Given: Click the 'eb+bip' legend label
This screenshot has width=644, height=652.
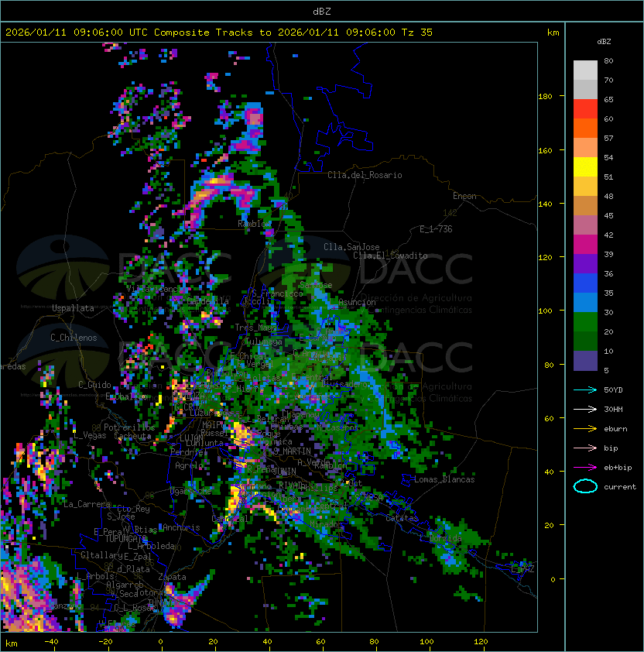Looking at the screenshot, I should tap(618, 468).
